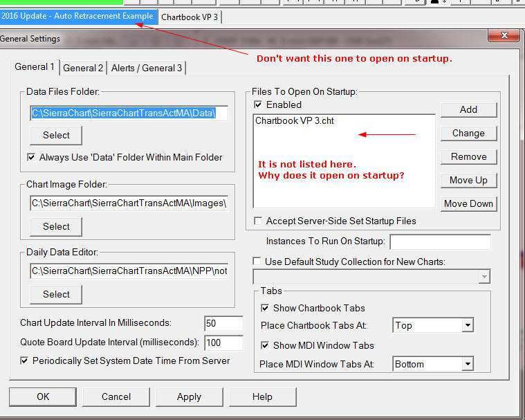Click the Daily Data Editor path field
This screenshot has width=525, height=420.
pyautogui.click(x=129, y=271)
